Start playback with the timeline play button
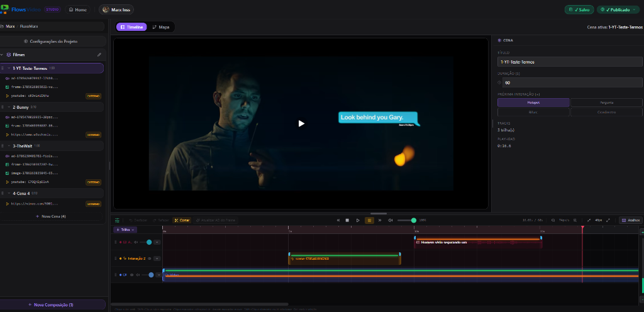The width and height of the screenshot is (644, 312). point(358,220)
